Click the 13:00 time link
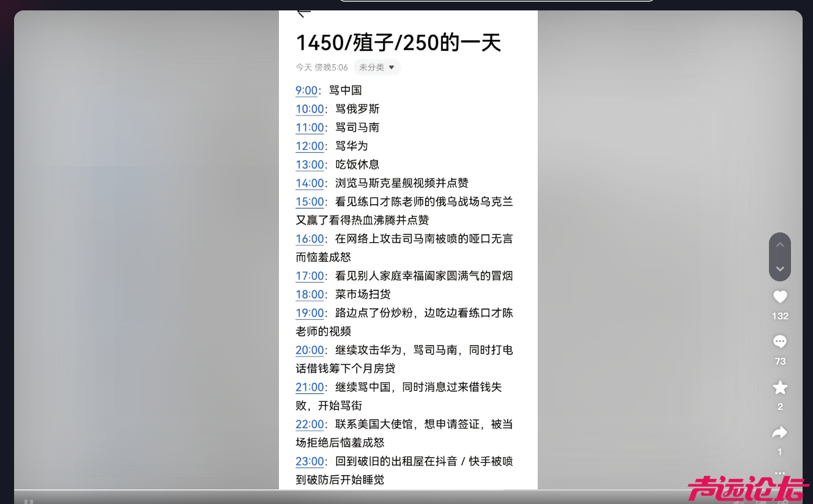The height and width of the screenshot is (504, 813). (x=310, y=165)
